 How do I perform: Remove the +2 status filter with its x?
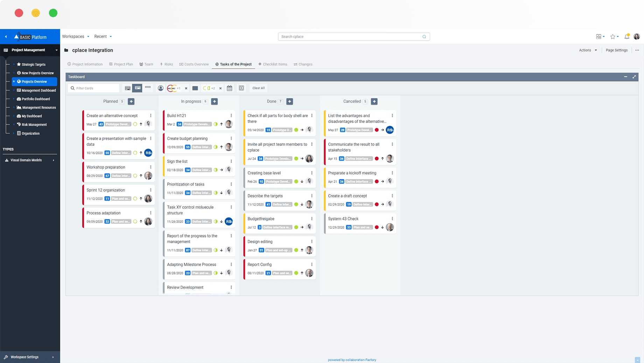coord(220,88)
